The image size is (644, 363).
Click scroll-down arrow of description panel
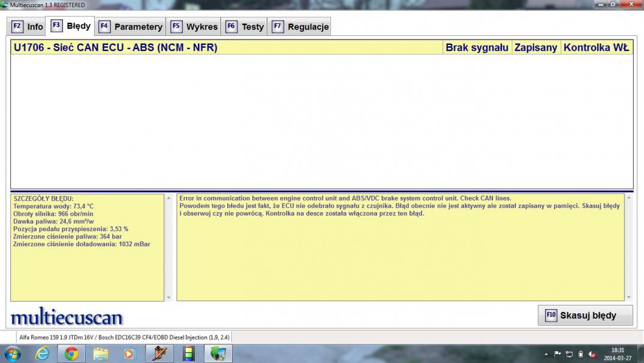629,297
